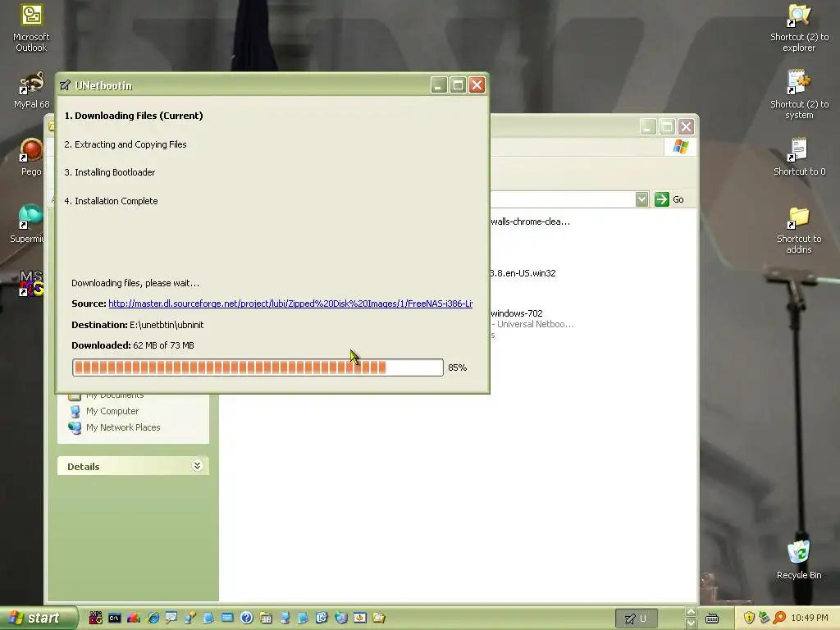Click the 10:49 PM system clock
Image resolution: width=840 pixels, height=630 pixels.
pyautogui.click(x=810, y=619)
